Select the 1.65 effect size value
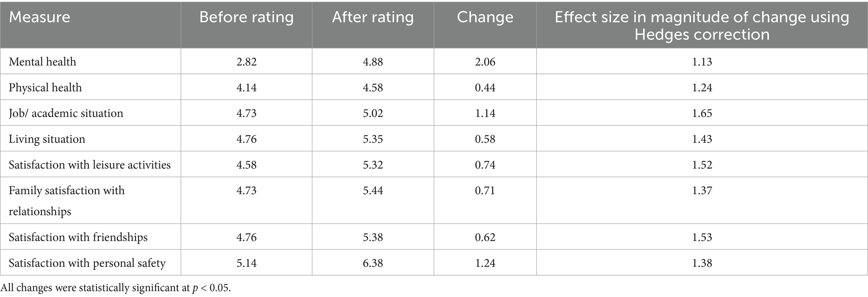 point(702,113)
